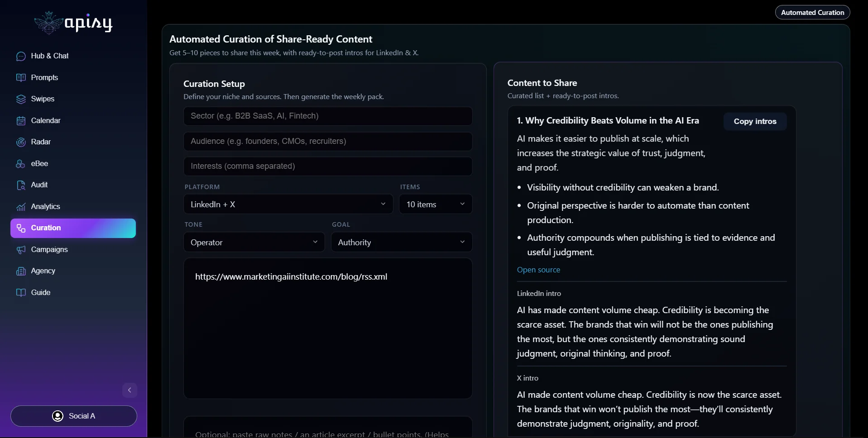Click the Social A user avatar icon
868x438 pixels.
58,416
